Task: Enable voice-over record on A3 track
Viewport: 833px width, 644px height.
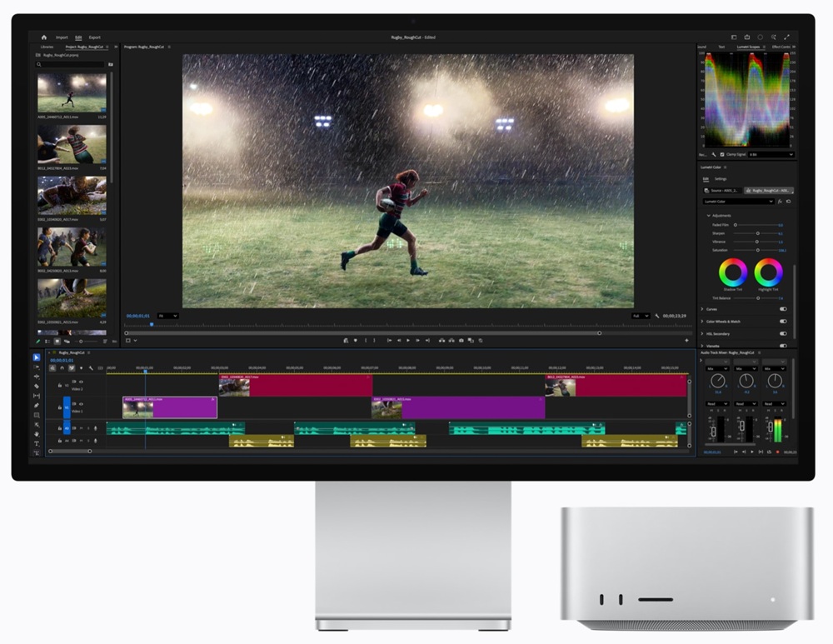Action: pyautogui.click(x=96, y=427)
